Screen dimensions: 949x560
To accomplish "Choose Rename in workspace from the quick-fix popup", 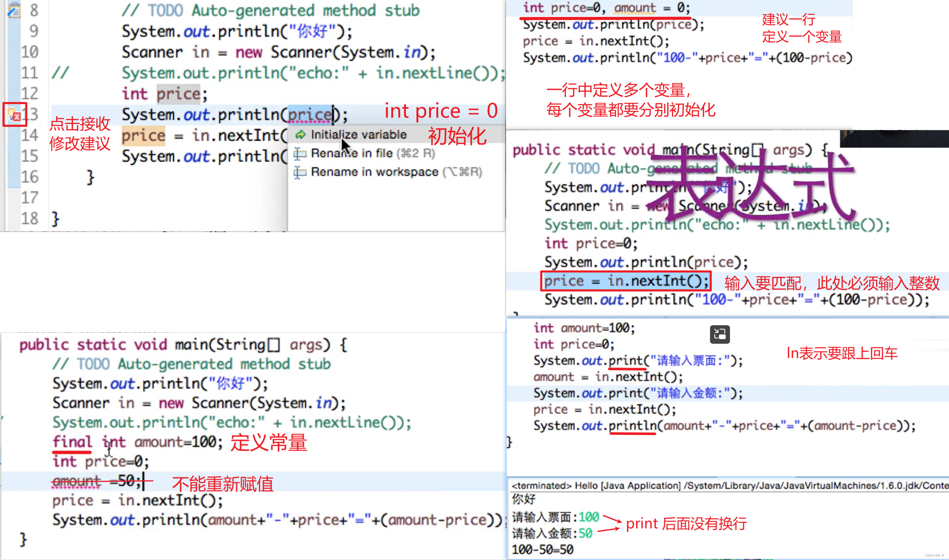I will 388,172.
